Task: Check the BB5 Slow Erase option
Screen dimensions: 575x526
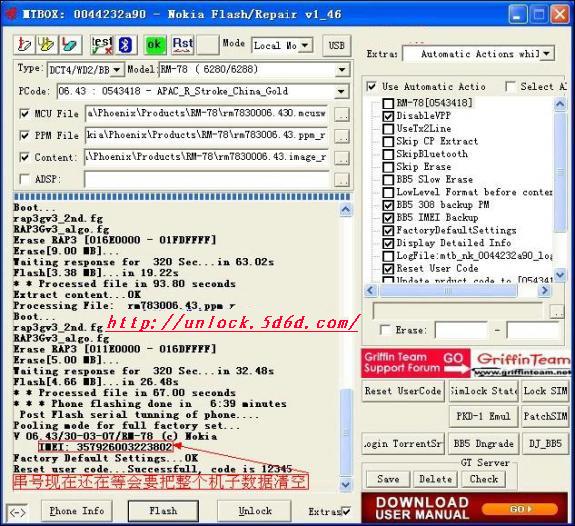Action: pos(388,180)
